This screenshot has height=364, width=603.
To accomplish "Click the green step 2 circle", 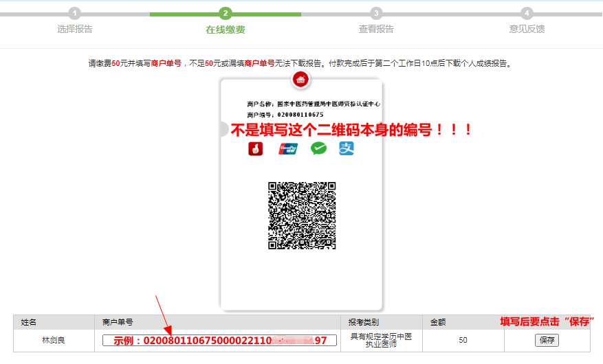I will coord(226,14).
